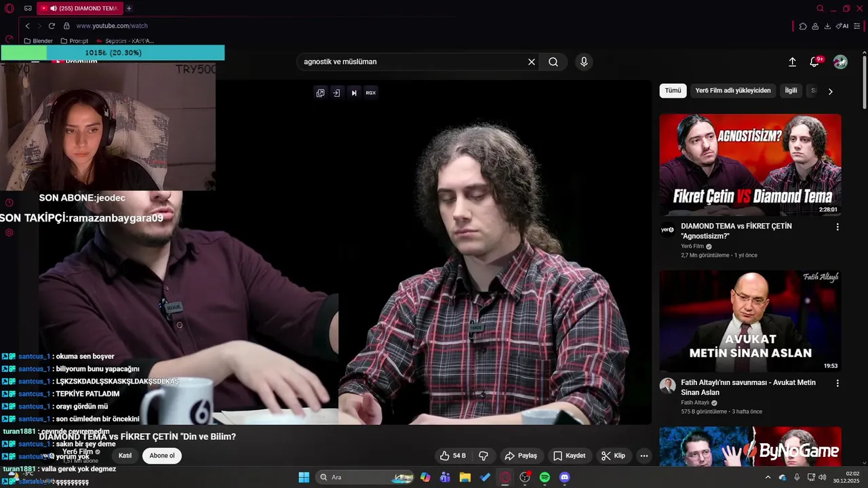The height and width of the screenshot is (488, 868).
Task: Open Discord from the taskbar
Action: tap(564, 477)
